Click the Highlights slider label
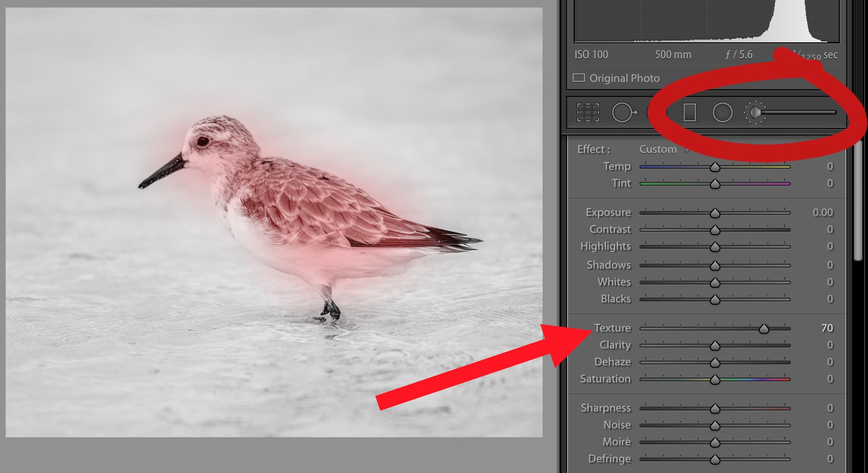This screenshot has width=868, height=473. (x=605, y=246)
